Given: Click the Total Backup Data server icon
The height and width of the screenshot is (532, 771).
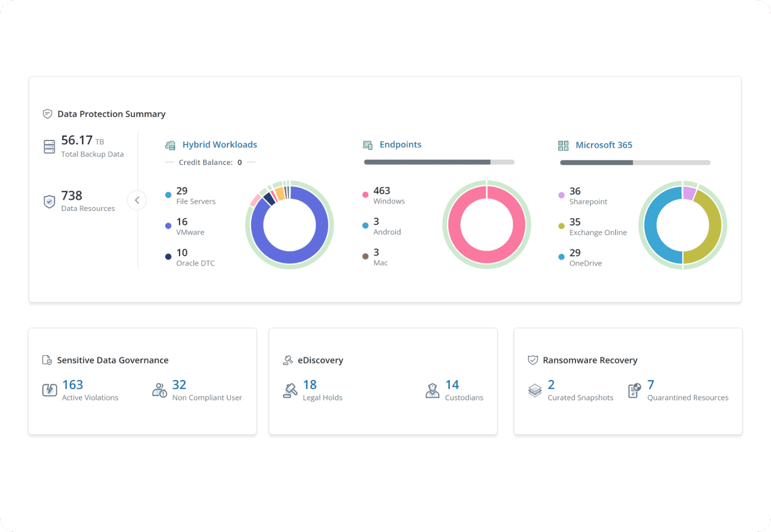Looking at the screenshot, I should click(50, 146).
